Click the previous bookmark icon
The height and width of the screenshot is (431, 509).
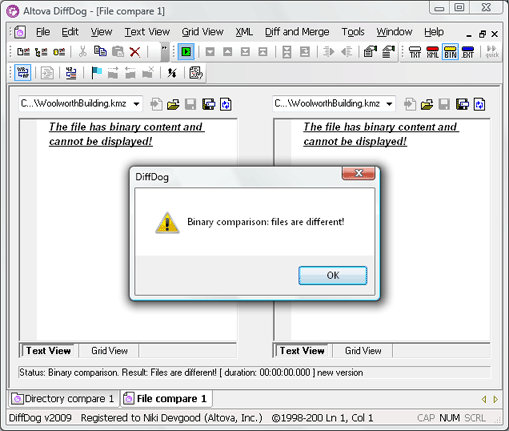pos(130,72)
